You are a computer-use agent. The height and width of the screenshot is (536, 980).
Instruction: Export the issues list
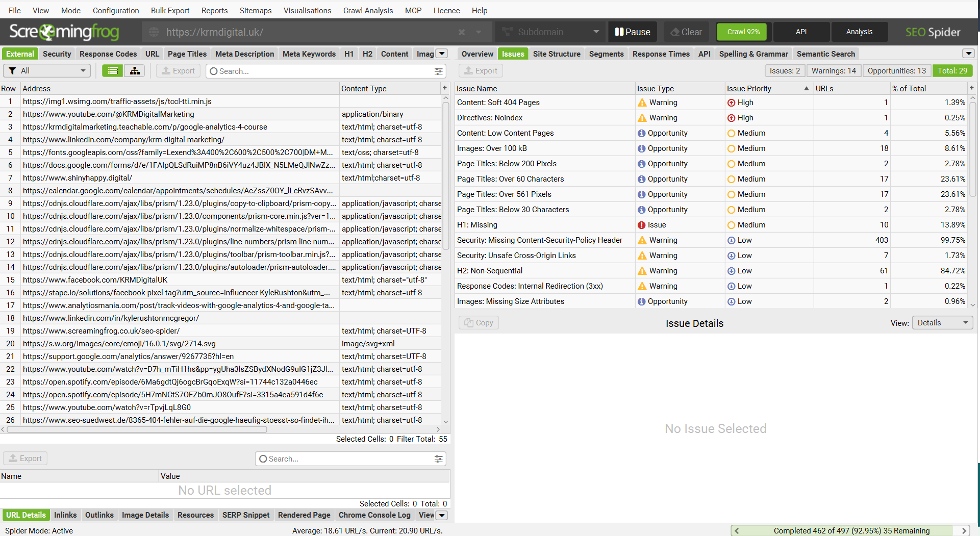pos(481,71)
